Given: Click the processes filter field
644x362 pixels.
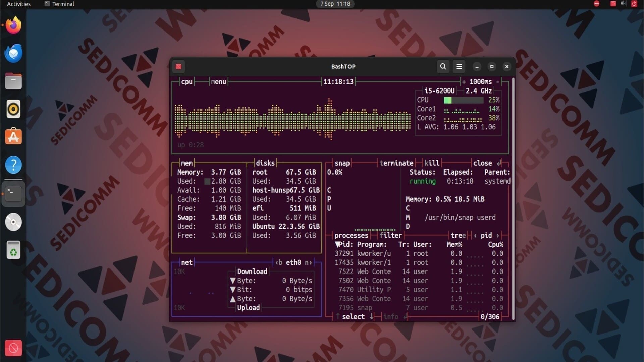Looking at the screenshot, I should [x=390, y=235].
